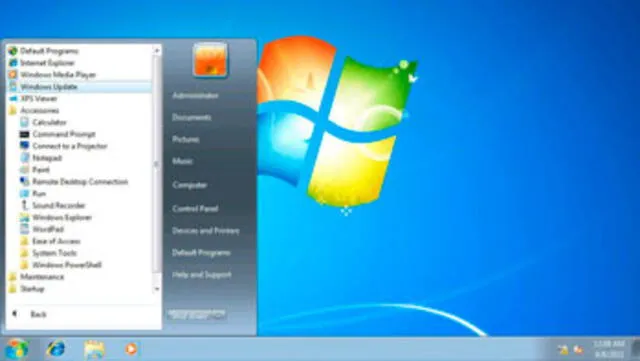
Task: Open Documents from the right pane
Action: click(x=191, y=118)
